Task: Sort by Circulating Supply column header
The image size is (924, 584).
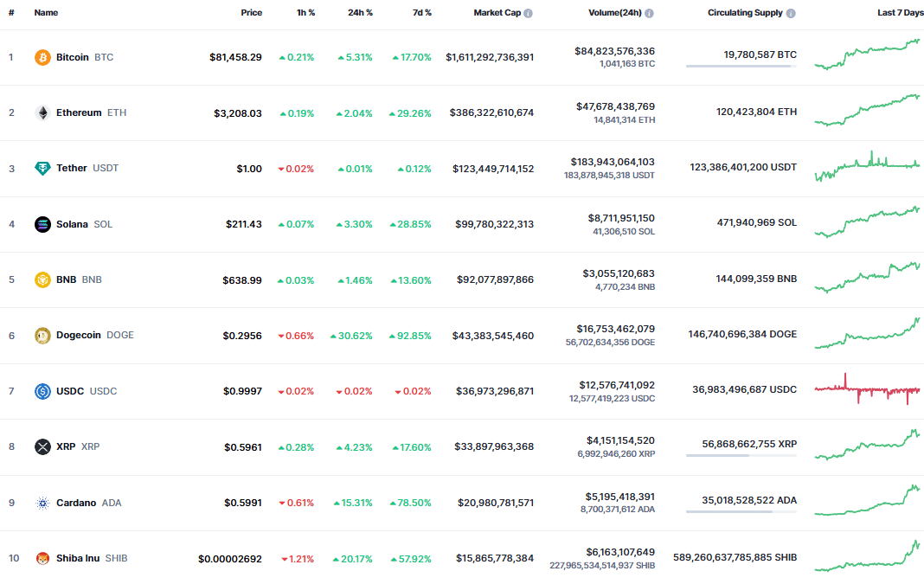Action: click(745, 12)
